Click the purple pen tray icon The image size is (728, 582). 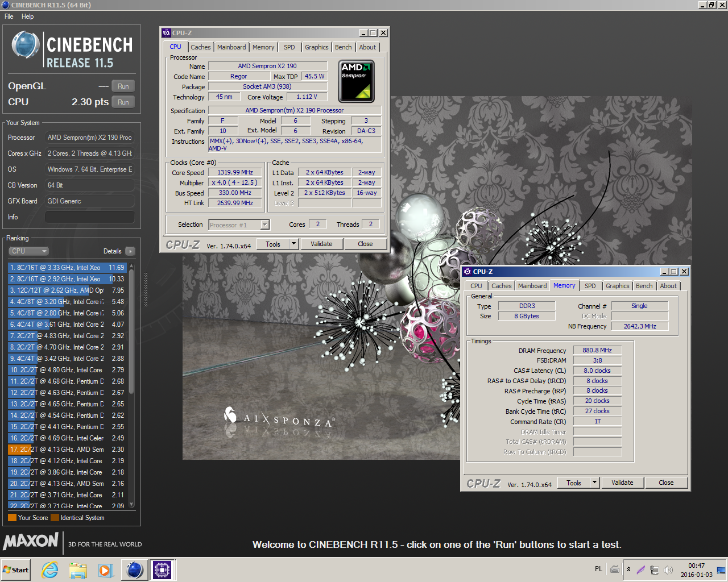tap(641, 569)
